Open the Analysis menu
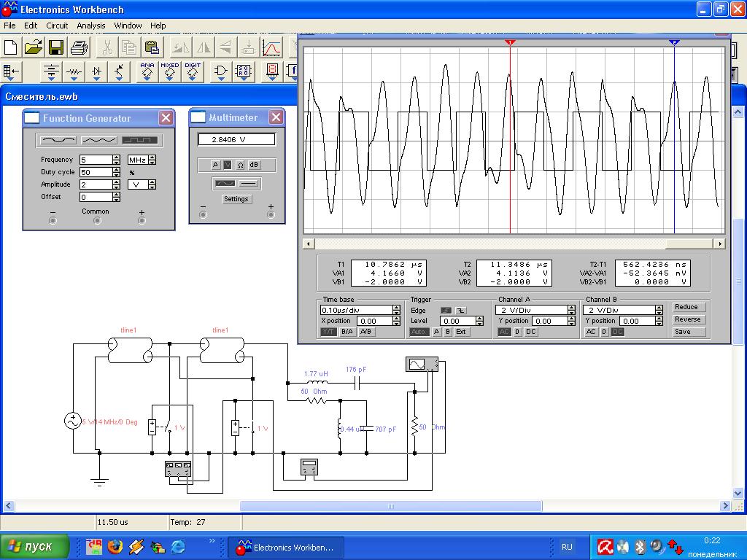Screen dimensions: 747x560 click(x=91, y=26)
